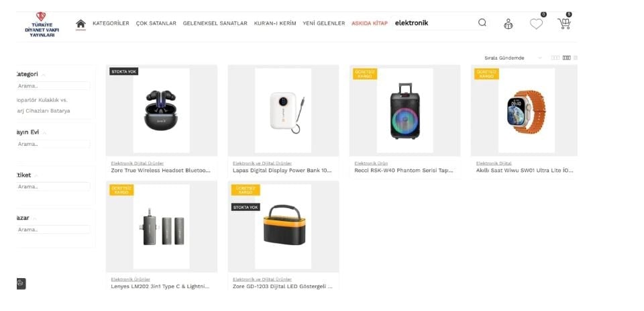Collapse the Yayın Evi filter section
Viewport: 644px width, 311px height.
point(44,132)
